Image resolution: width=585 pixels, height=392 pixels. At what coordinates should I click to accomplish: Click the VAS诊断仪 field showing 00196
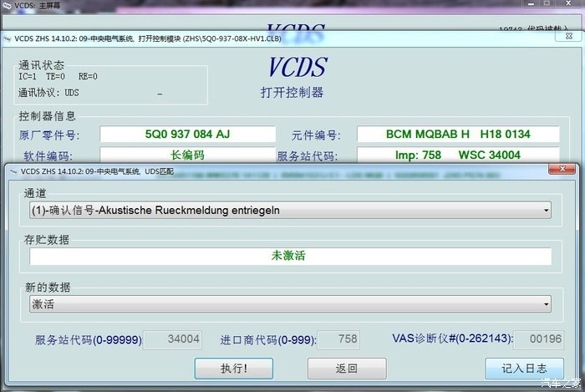(539, 339)
